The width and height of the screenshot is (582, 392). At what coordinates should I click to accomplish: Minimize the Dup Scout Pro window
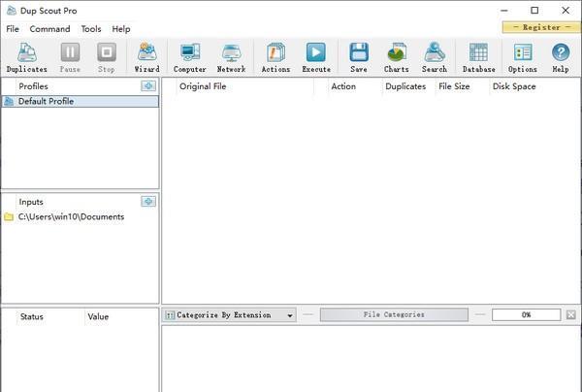coord(504,11)
